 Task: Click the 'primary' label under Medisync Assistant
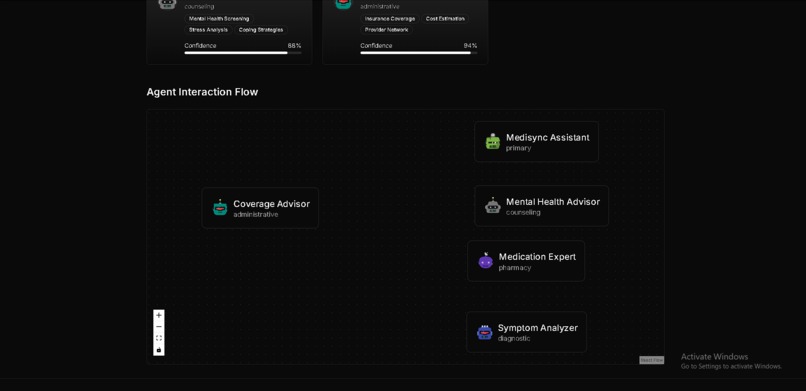[x=518, y=148]
